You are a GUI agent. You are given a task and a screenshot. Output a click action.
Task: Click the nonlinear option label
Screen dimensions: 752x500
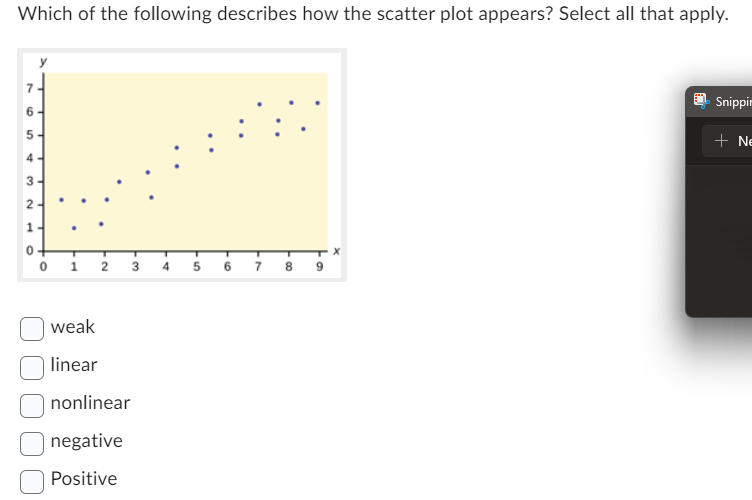[x=90, y=403]
